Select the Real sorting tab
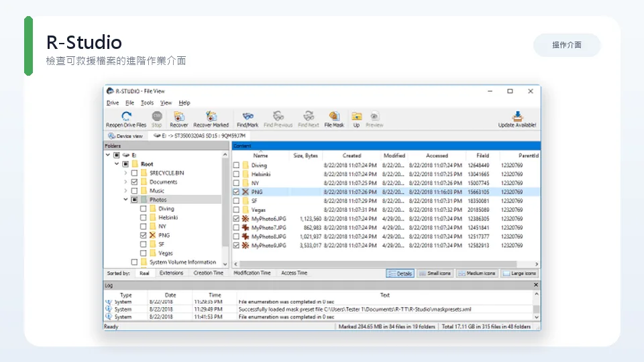Image resolution: width=644 pixels, height=362 pixels. (144, 274)
